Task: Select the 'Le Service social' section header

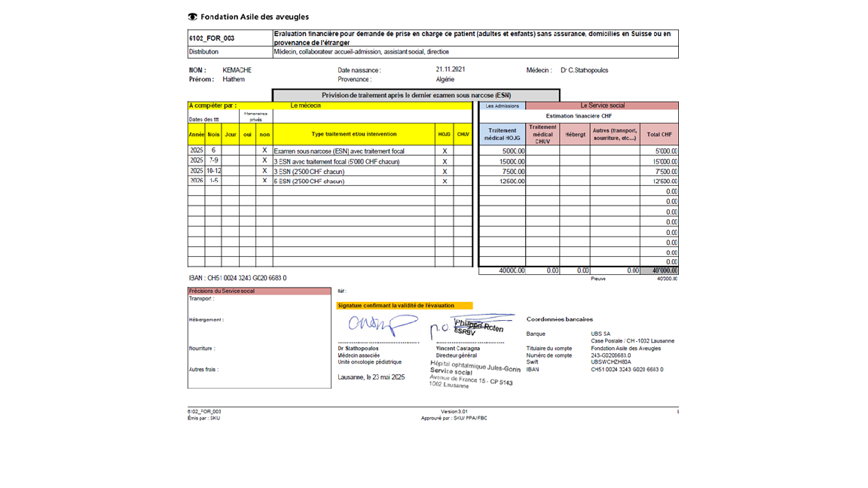Action: pyautogui.click(x=602, y=105)
